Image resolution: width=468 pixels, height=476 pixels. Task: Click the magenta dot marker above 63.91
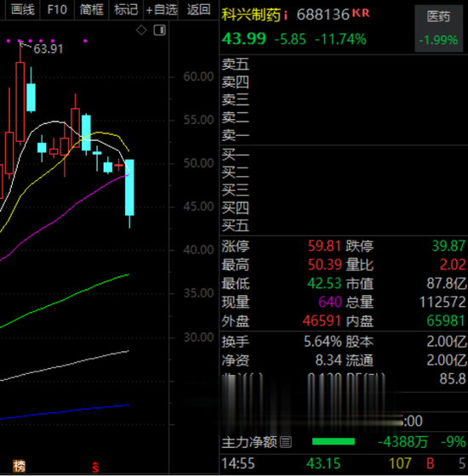pyautogui.click(x=20, y=41)
